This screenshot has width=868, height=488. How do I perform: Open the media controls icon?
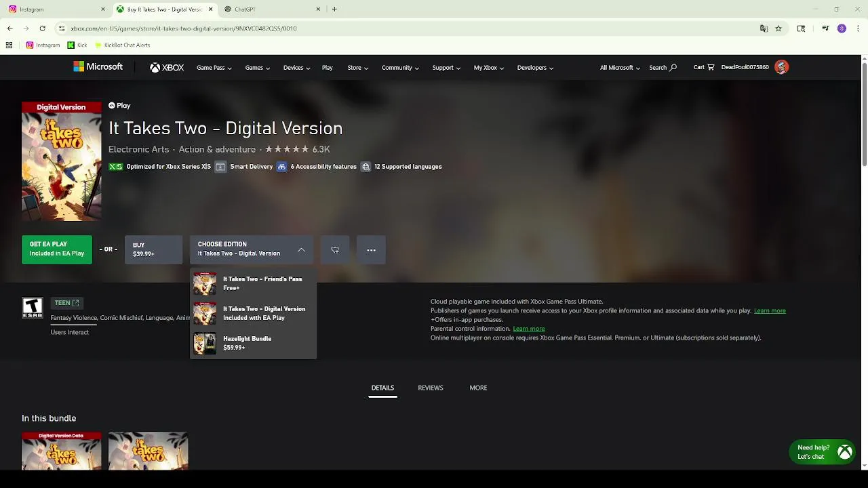(x=825, y=28)
